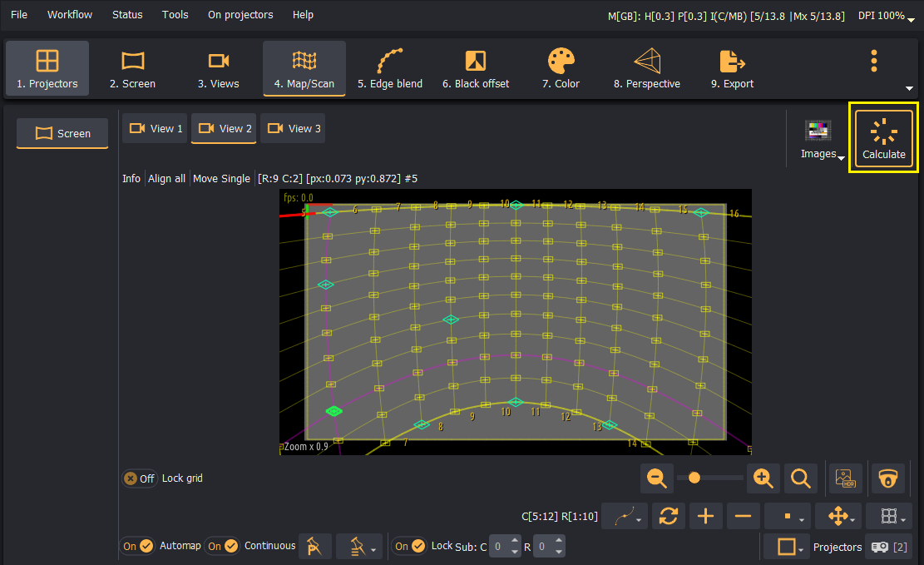Adjust the zoom slider handle
This screenshot has height=565, width=924.
pyautogui.click(x=694, y=478)
